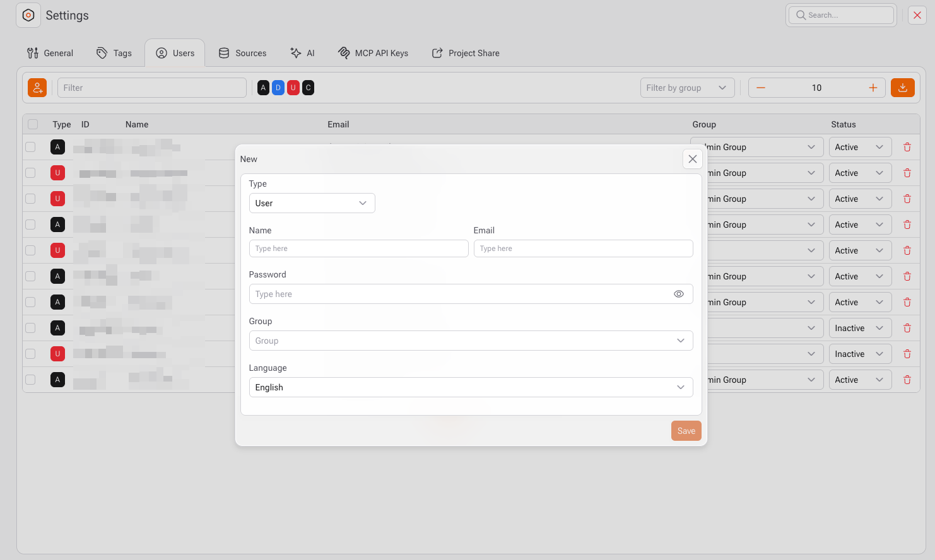Click the app logo beside Settings
The image size is (935, 560).
(28, 15)
